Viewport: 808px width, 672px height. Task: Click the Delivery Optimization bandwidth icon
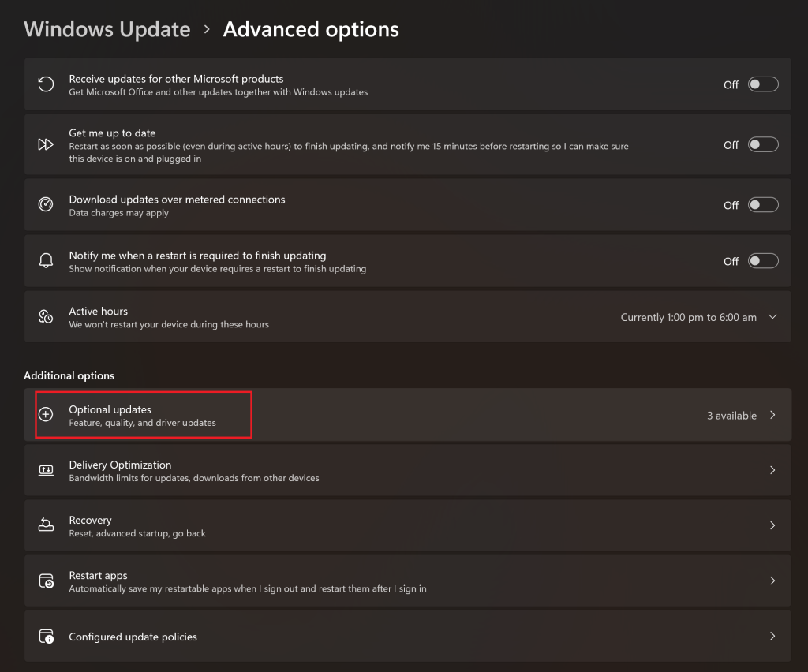pos(46,469)
